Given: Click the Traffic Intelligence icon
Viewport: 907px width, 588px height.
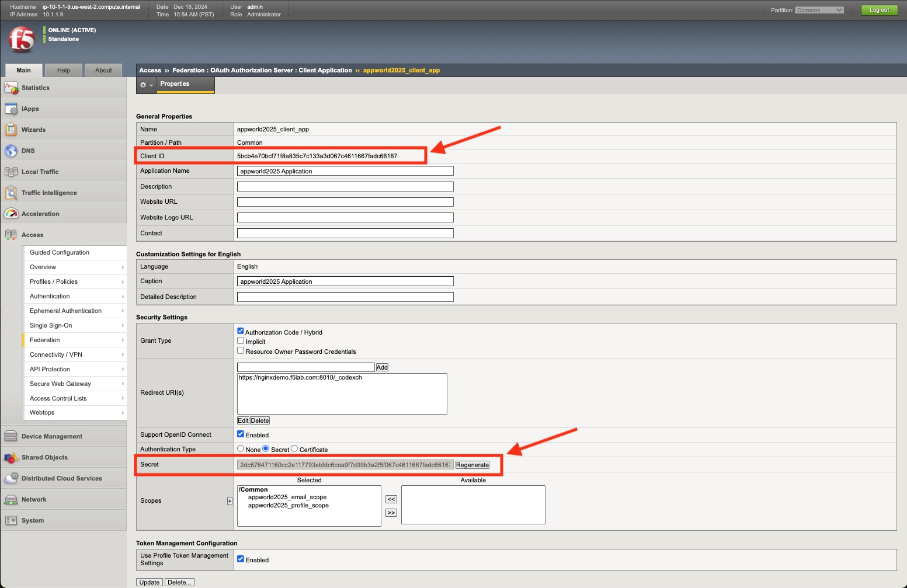Looking at the screenshot, I should click(11, 193).
